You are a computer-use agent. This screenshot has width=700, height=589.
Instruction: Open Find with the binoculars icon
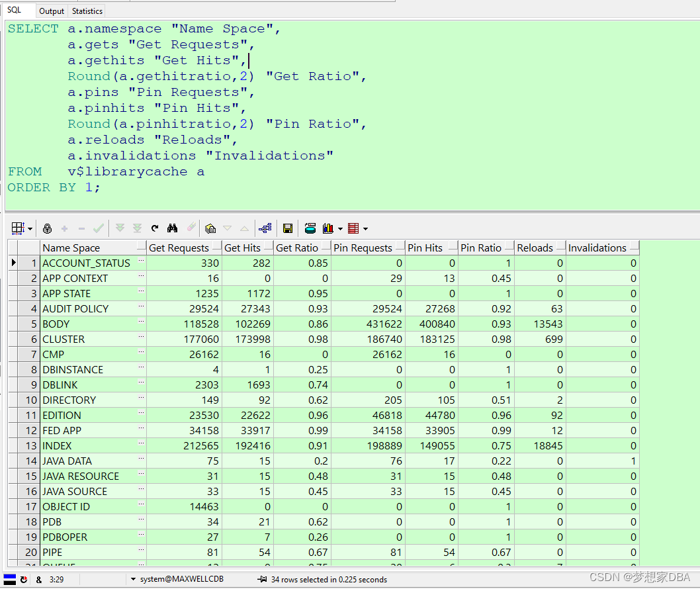tap(172, 228)
